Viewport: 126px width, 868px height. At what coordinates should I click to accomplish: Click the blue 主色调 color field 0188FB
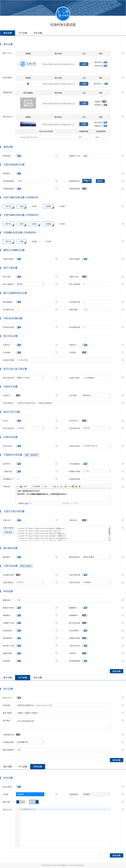click(x=30, y=794)
